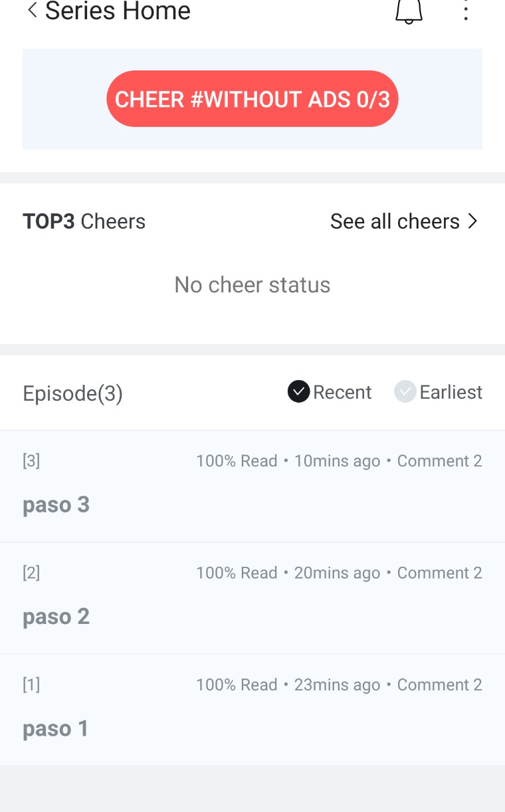Select the Recent sort checkmark
505x812 pixels.
[x=299, y=392]
